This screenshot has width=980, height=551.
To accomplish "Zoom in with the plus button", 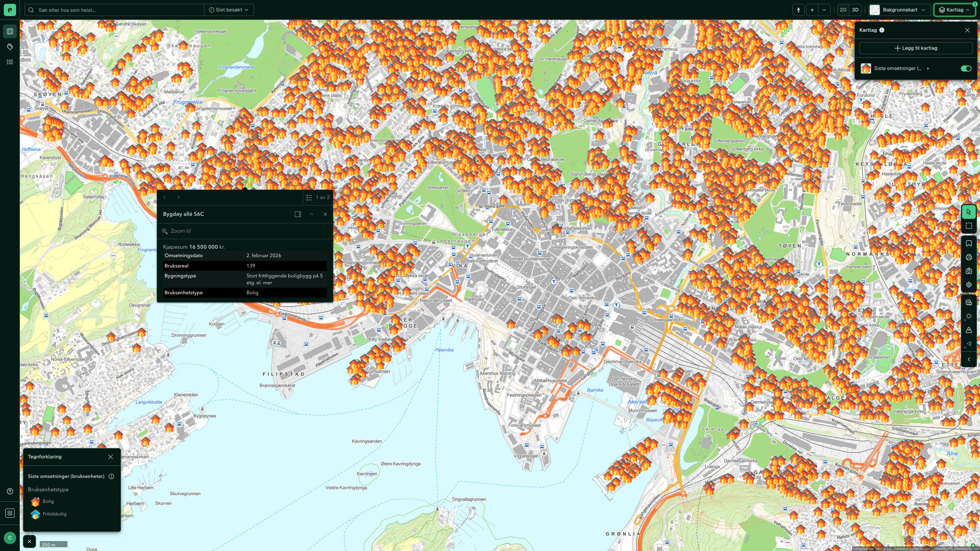I will 812,10.
